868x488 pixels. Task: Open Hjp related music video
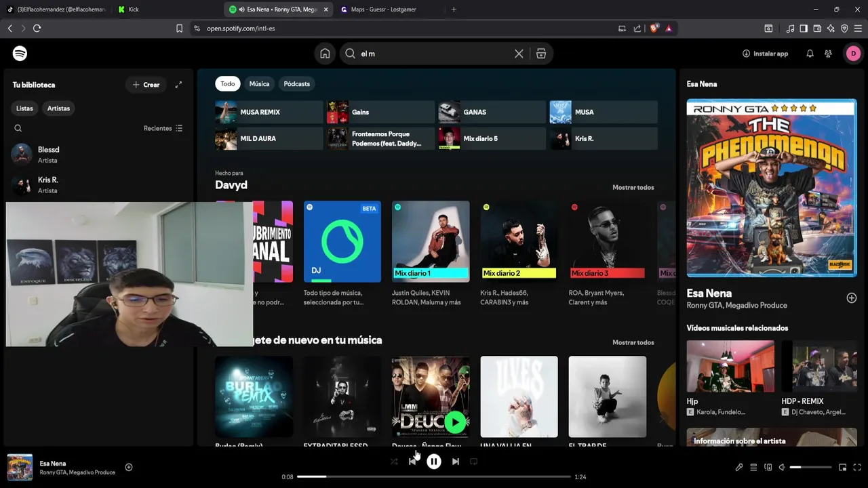pos(730,366)
